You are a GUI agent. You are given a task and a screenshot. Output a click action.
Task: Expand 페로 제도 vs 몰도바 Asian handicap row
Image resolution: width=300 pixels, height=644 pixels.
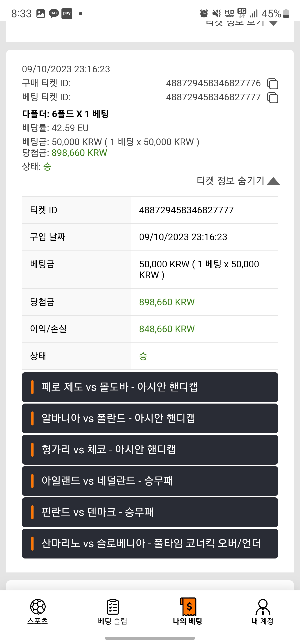point(150,387)
